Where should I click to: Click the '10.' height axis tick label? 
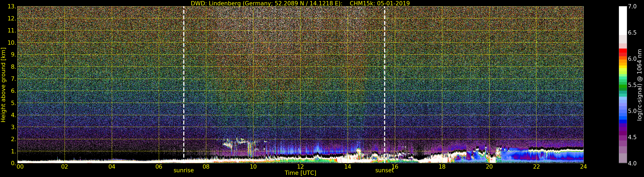(x=12, y=43)
